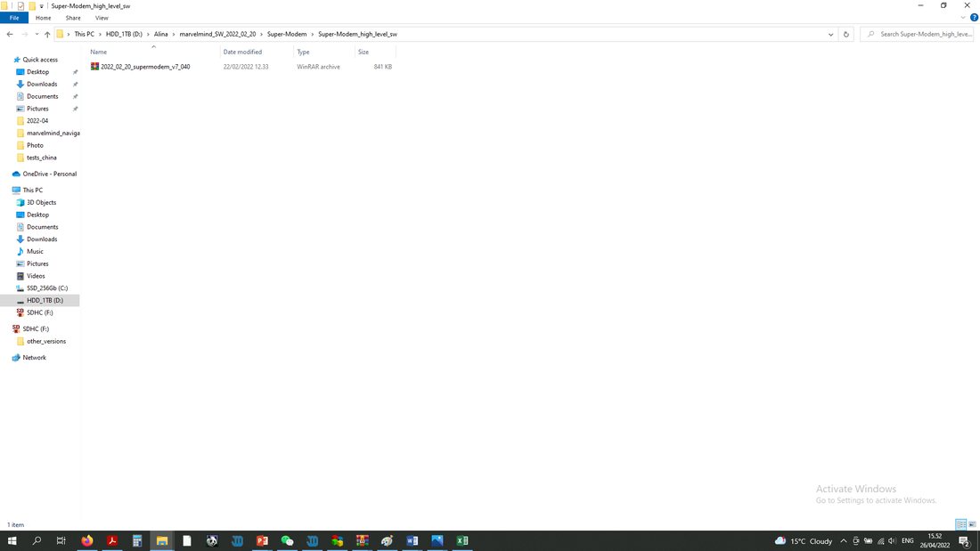Open the File menu
Viewport: 980px width, 551px height.
click(14, 18)
